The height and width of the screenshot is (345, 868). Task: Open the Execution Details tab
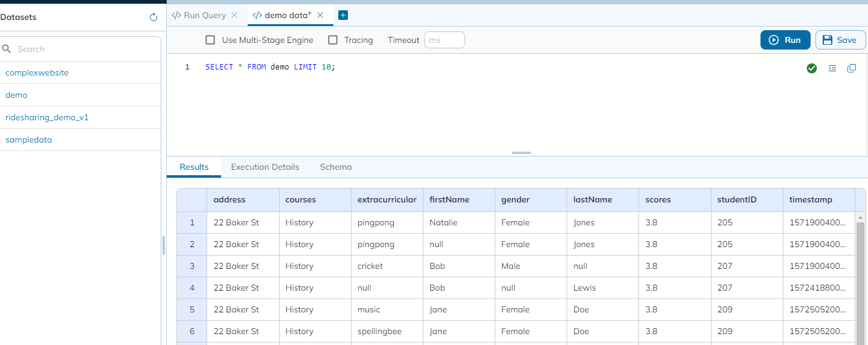pos(265,167)
